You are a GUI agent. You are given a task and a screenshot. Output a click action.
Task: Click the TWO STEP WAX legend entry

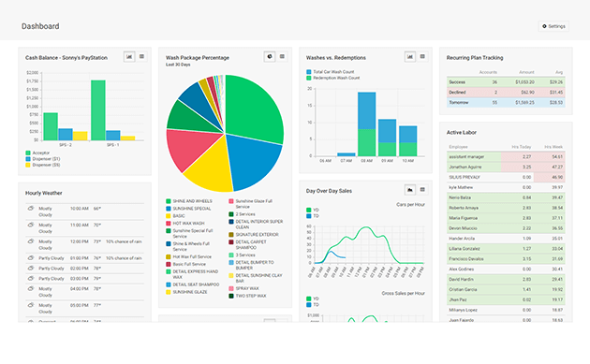(247, 296)
